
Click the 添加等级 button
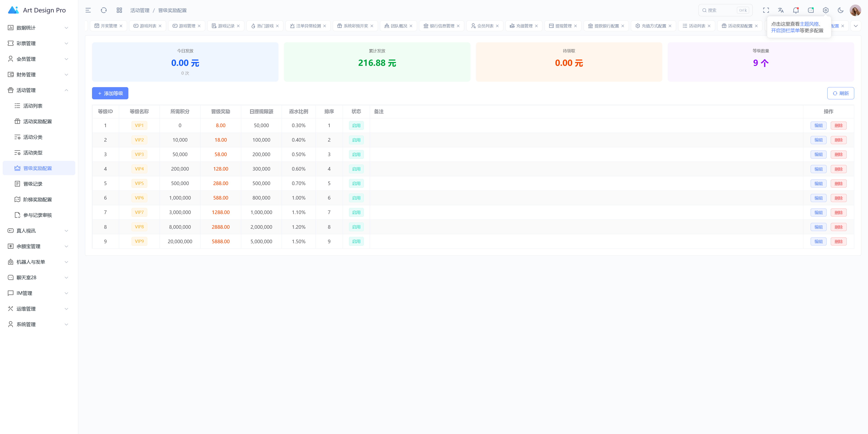pyautogui.click(x=110, y=93)
